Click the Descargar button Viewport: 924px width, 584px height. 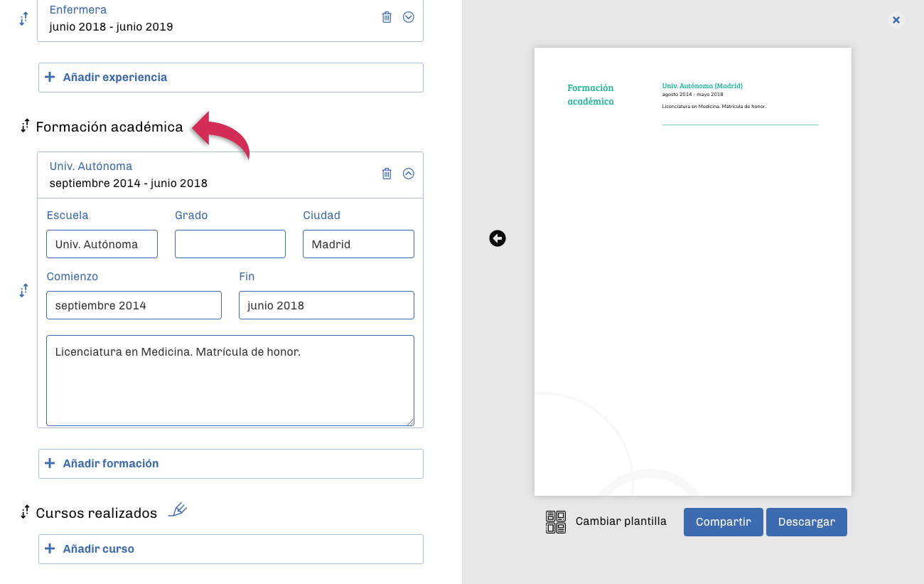coord(807,522)
